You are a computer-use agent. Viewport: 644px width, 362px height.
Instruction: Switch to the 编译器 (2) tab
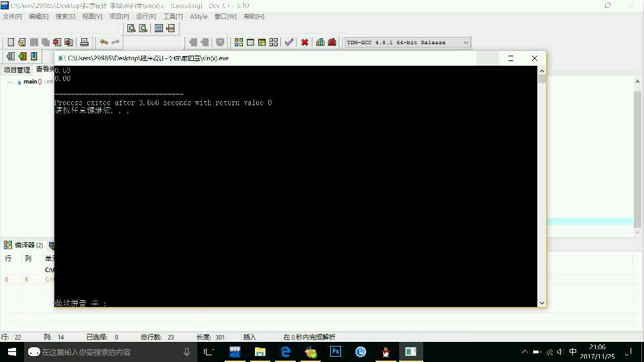click(x=23, y=245)
